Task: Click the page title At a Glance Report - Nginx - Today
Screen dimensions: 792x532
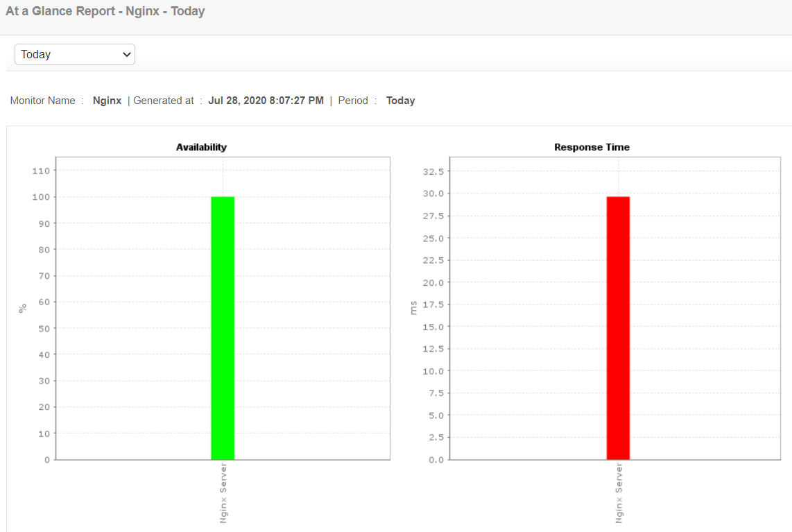Action: pyautogui.click(x=105, y=11)
